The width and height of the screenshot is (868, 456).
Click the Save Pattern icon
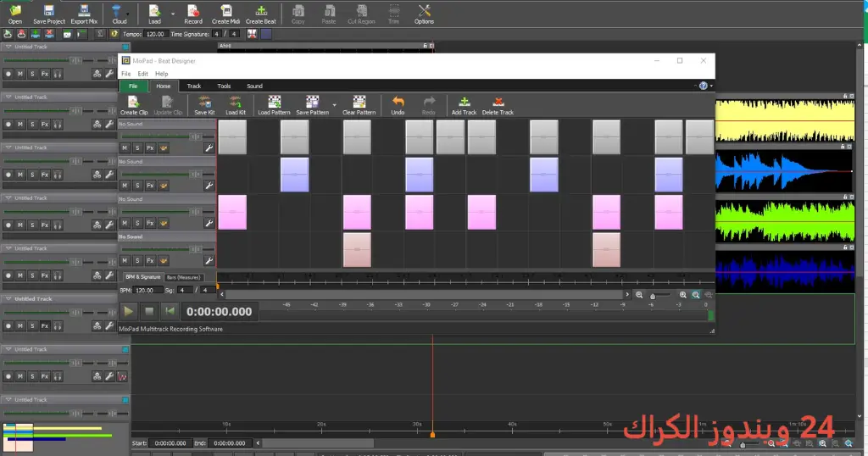[312, 105]
